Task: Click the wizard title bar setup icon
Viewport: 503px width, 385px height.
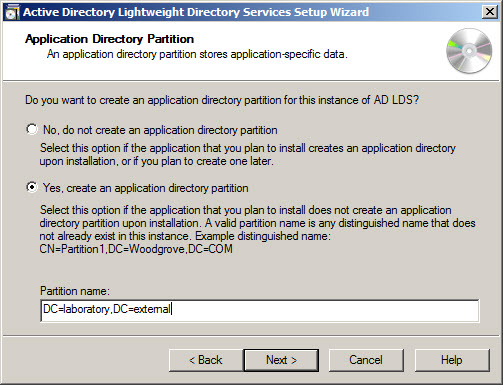Action: pos(12,12)
